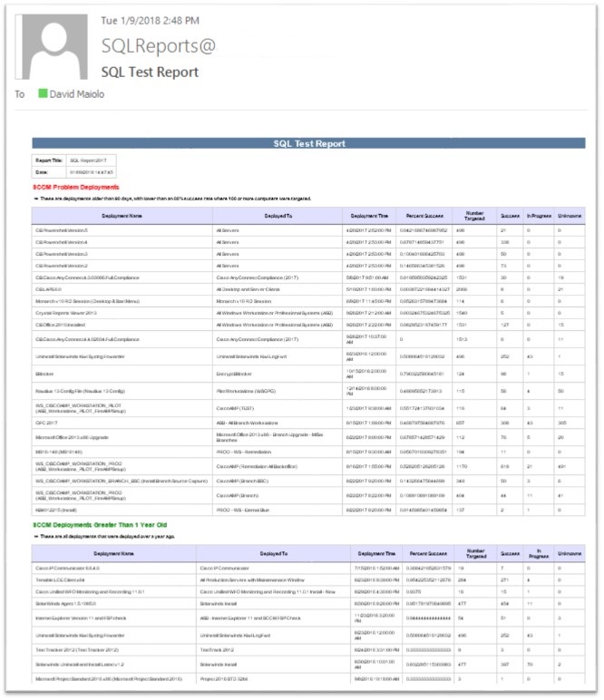Click Deployment Time header in Problem Deployments table
604x700 pixels.
click(x=369, y=216)
